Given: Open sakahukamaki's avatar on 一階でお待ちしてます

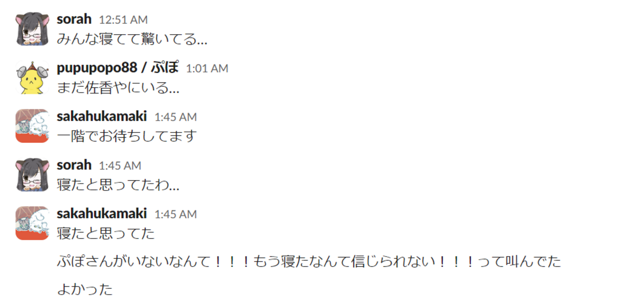Looking at the screenshot, I should [32, 126].
